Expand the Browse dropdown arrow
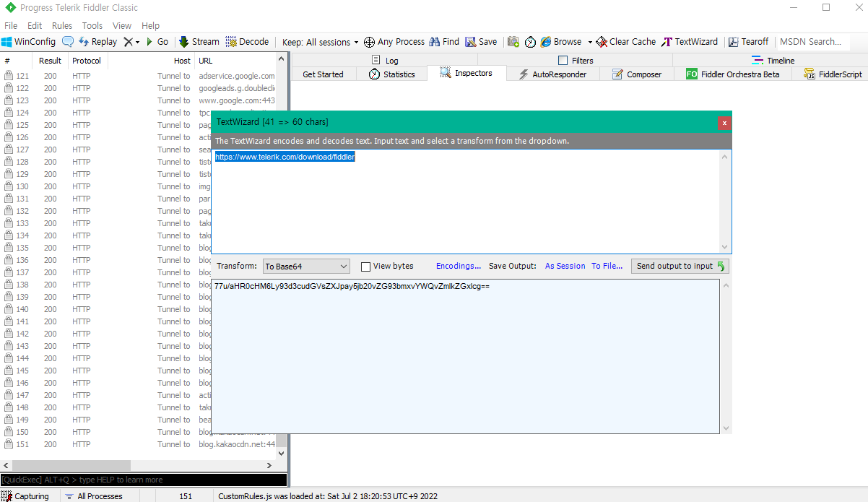The height and width of the screenshot is (502, 868). 590,42
